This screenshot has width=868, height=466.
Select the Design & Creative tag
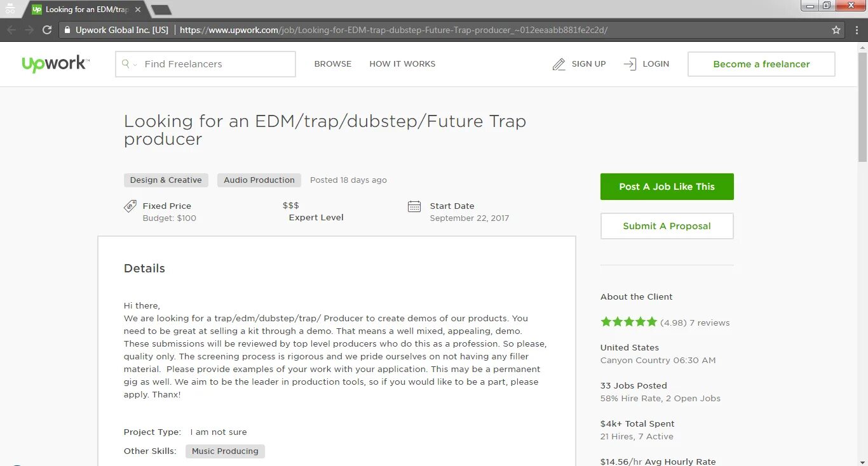[166, 180]
